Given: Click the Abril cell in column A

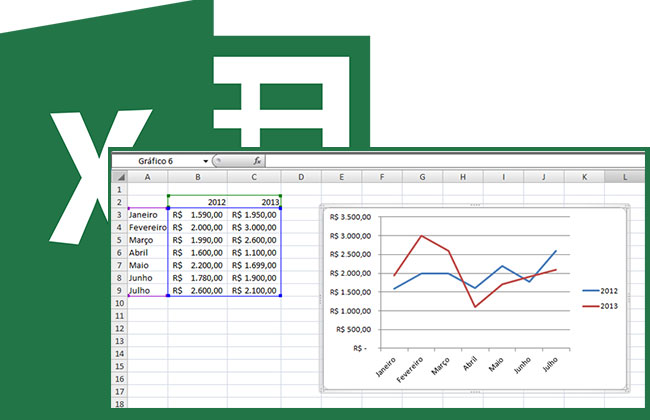Looking at the screenshot, I should (148, 252).
